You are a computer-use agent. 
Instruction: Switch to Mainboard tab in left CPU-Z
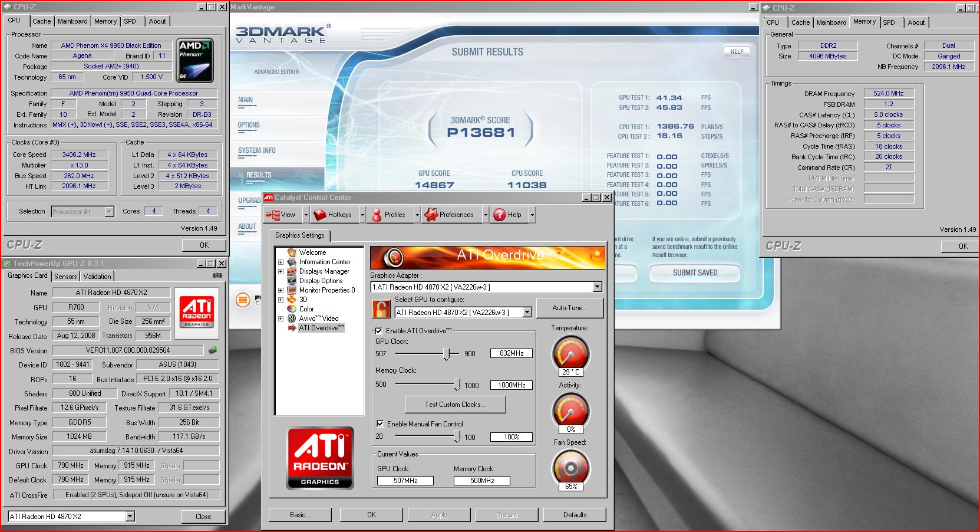72,21
